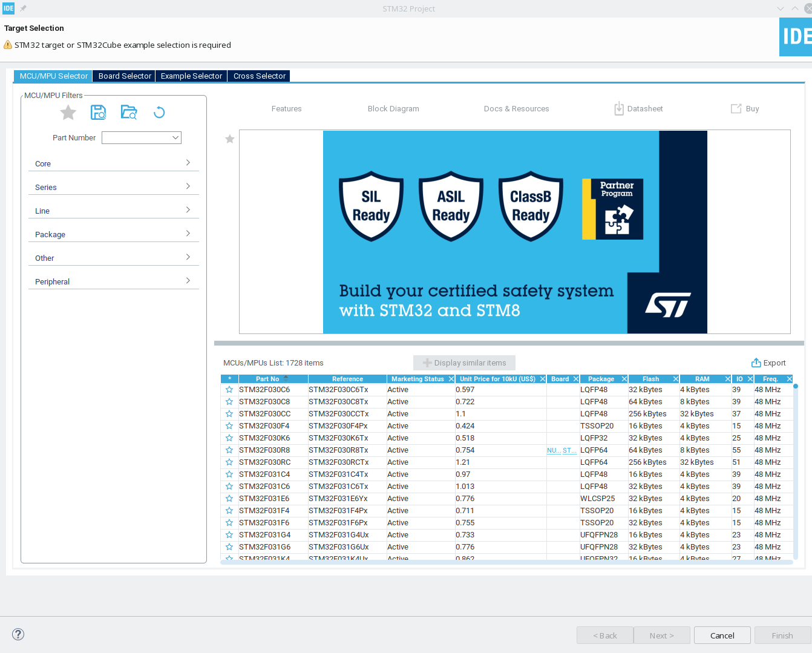The width and height of the screenshot is (812, 653).
Task: Remove the Flash column via its X
Action: click(x=676, y=379)
